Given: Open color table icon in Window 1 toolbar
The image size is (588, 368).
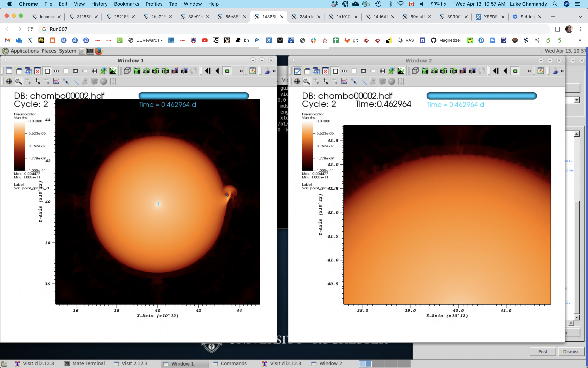Looking at the screenshot, I should click(x=253, y=71).
